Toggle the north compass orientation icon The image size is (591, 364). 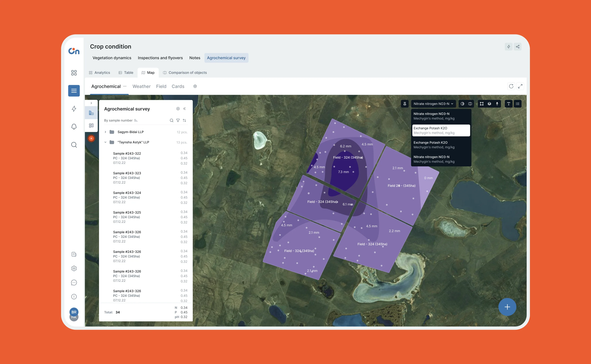pos(497,104)
